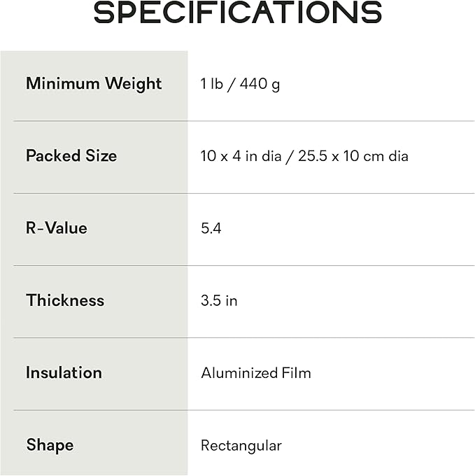The width and height of the screenshot is (475, 476).
Task: Select the 3.5 in thickness value
Action: coord(219,301)
